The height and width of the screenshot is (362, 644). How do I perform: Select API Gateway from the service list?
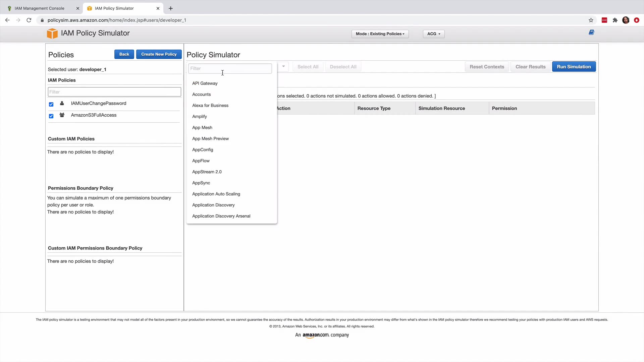point(205,83)
